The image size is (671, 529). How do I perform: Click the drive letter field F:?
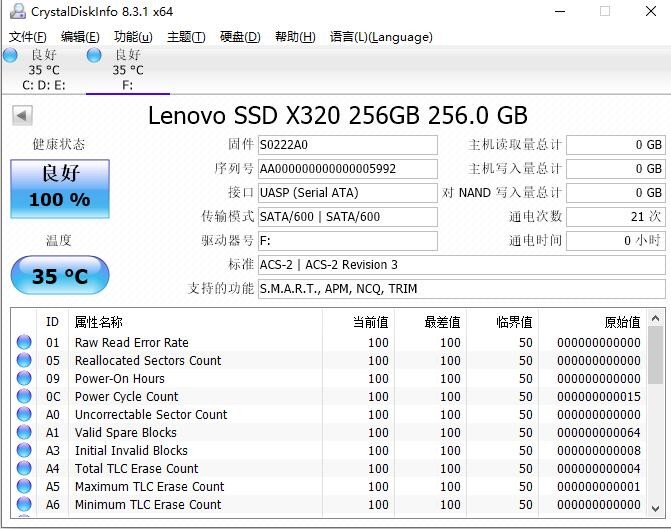click(347, 241)
